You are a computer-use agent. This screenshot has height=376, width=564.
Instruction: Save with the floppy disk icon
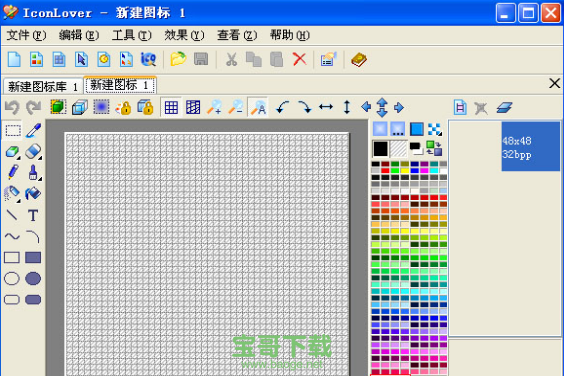pos(201,59)
